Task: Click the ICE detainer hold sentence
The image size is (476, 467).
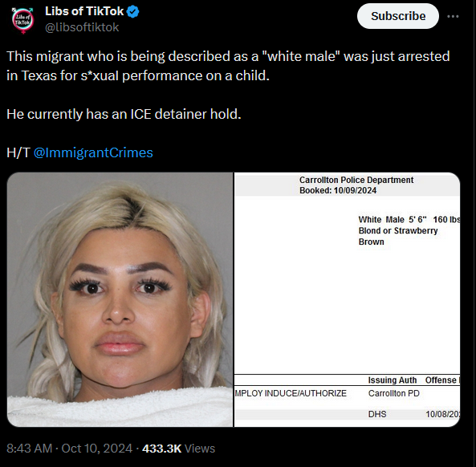Action: (124, 114)
